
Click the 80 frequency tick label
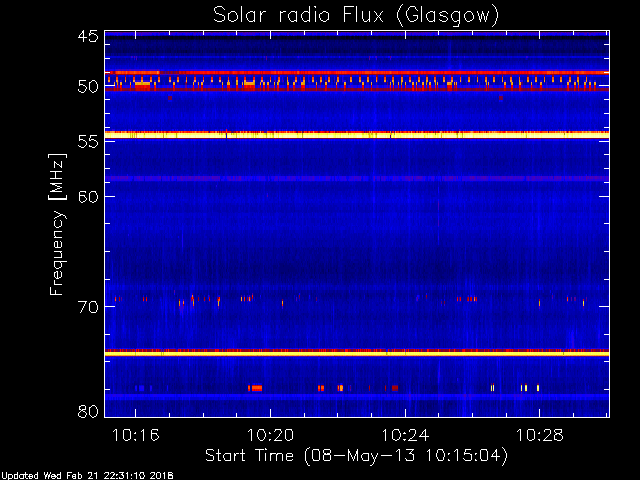88,411
